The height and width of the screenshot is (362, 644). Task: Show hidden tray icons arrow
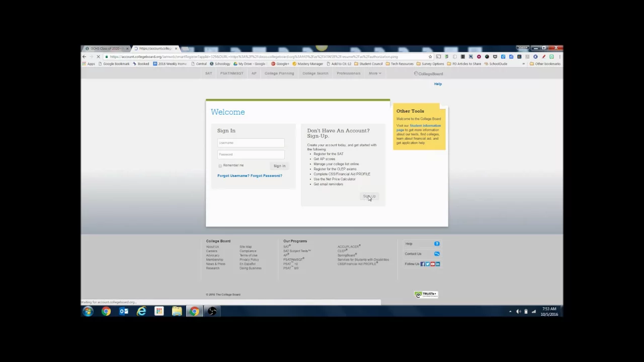(510, 312)
